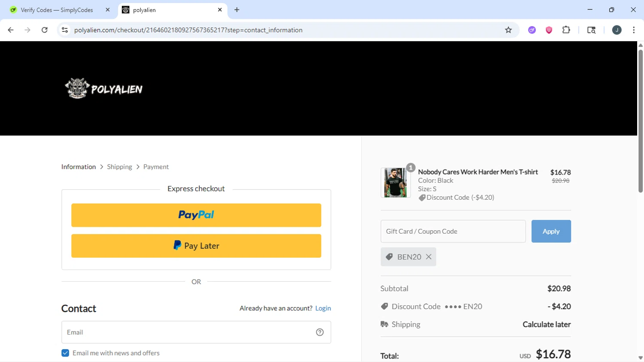Close the polyalien tab
644x362 pixels.
(x=220, y=10)
